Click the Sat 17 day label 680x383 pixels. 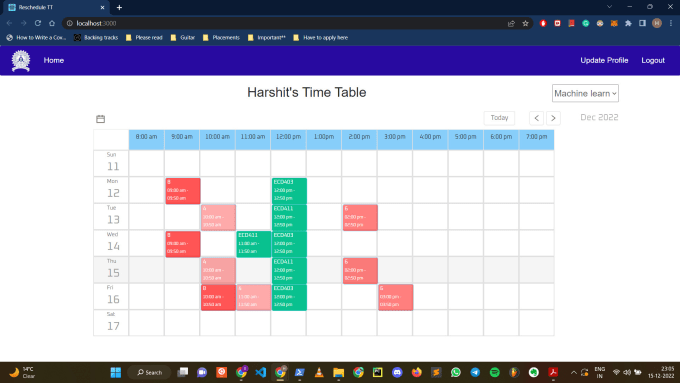[111, 322]
